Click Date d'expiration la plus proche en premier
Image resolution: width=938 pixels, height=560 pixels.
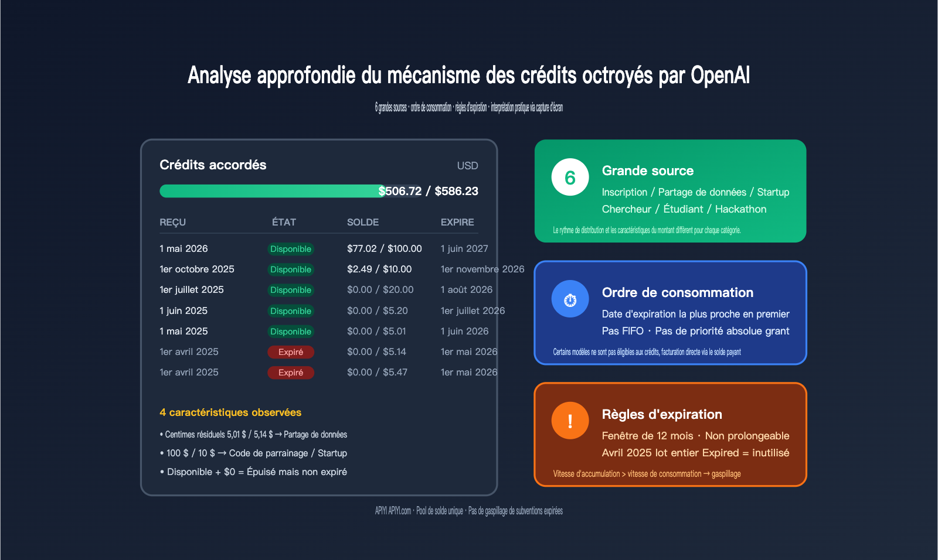[695, 314]
